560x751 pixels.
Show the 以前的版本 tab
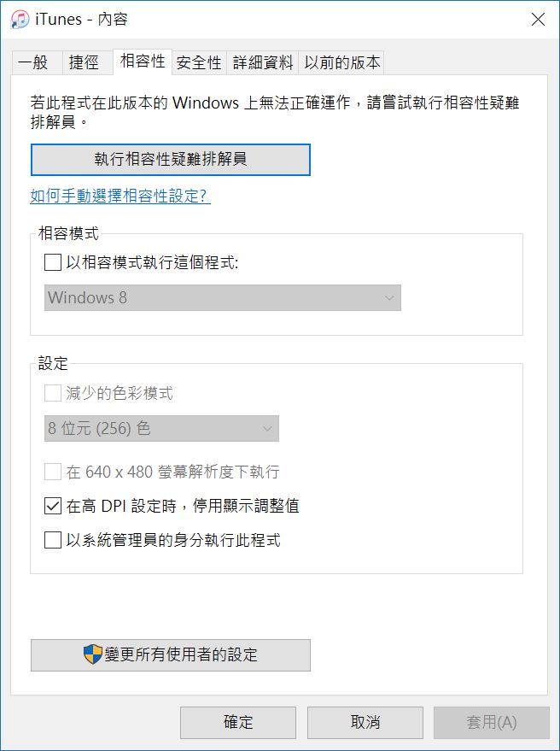coord(341,62)
